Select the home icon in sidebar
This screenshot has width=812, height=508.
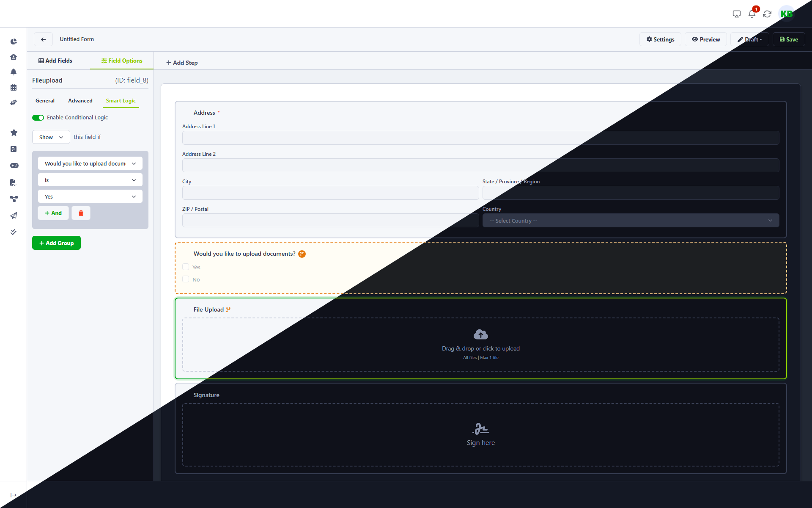(14, 57)
